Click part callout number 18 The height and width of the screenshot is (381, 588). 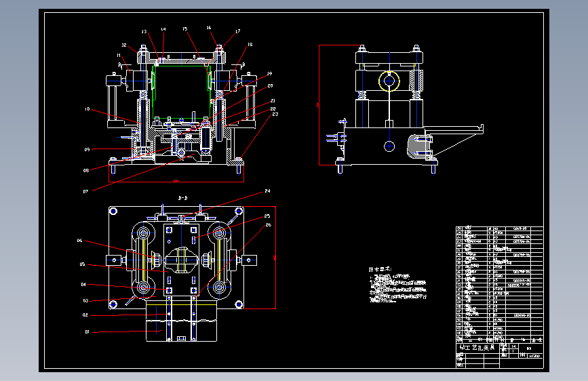pyautogui.click(x=250, y=45)
